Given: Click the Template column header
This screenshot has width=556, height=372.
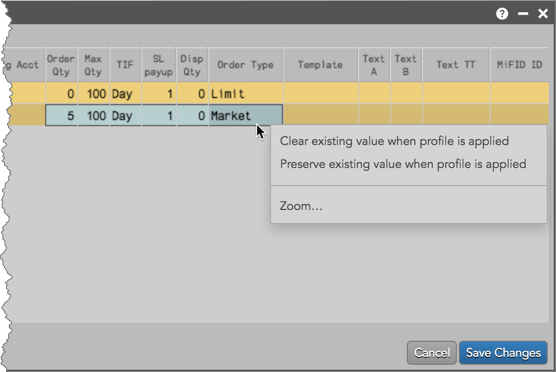Looking at the screenshot, I should tap(320, 65).
